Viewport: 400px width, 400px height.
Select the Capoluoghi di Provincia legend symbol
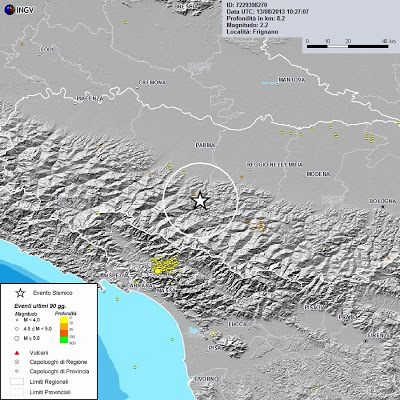click(17, 371)
